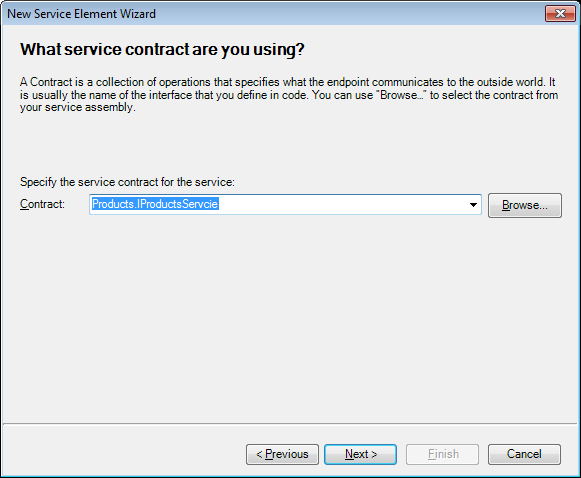The image size is (581, 478).
Task: Click the words your service assembly in the description
Action: (77, 107)
